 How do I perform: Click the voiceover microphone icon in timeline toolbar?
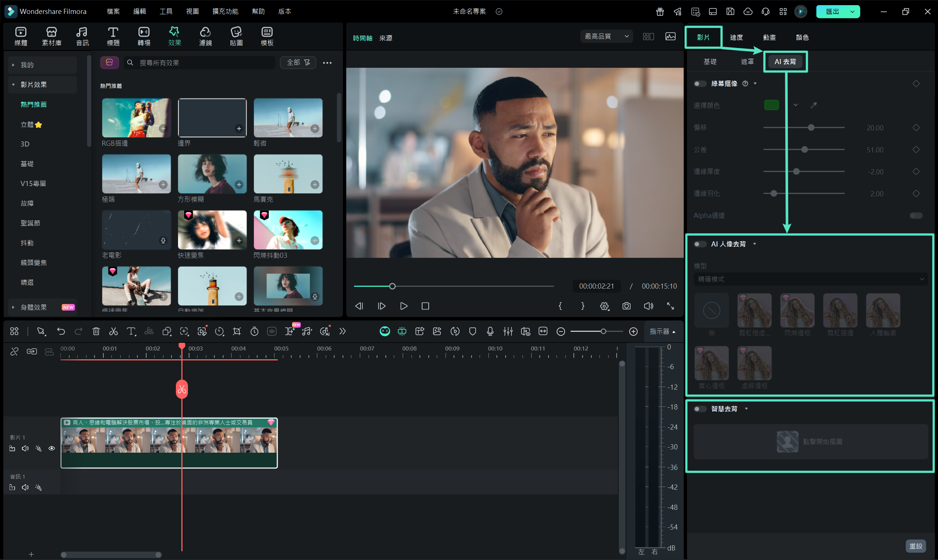(490, 331)
